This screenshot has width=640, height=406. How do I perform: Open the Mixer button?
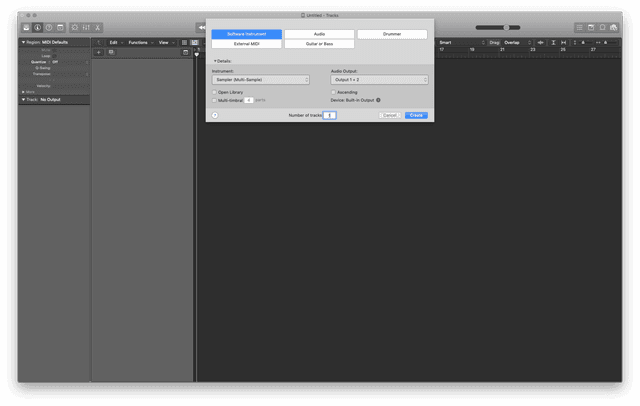86,27
